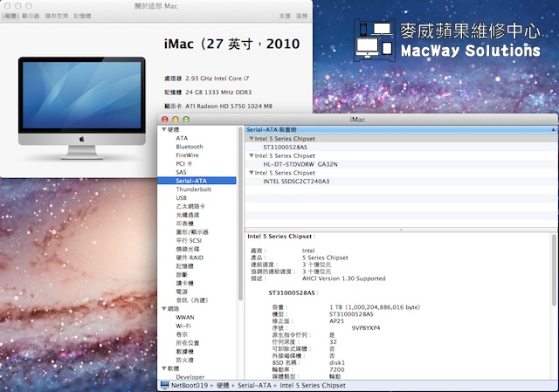Zoom the iMac System Information window

coord(186,120)
